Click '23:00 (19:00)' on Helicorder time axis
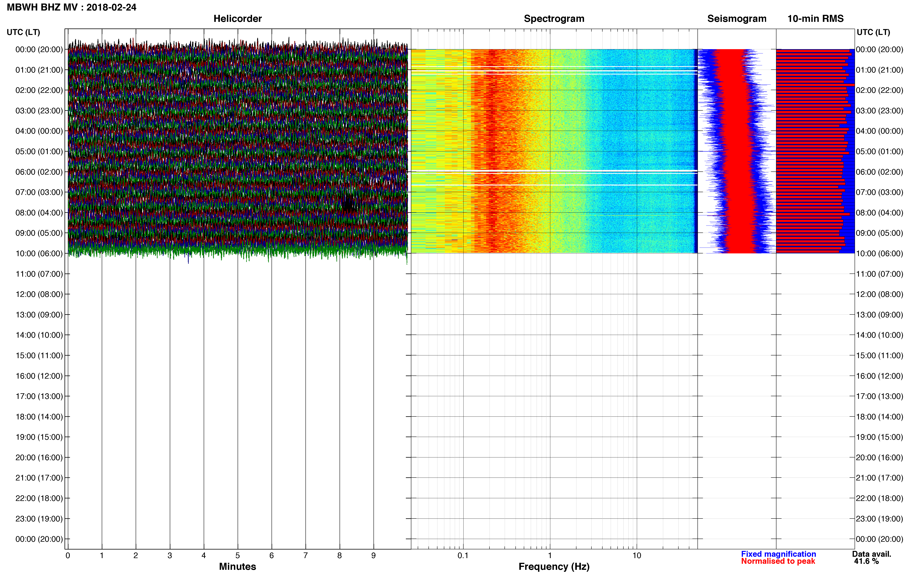 [39, 519]
